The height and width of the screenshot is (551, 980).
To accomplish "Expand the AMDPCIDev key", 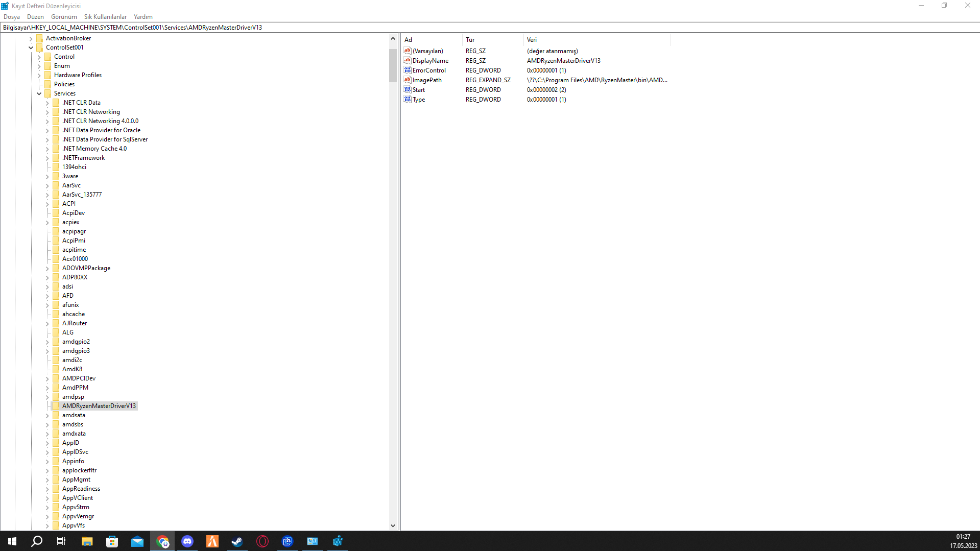I will click(x=47, y=378).
